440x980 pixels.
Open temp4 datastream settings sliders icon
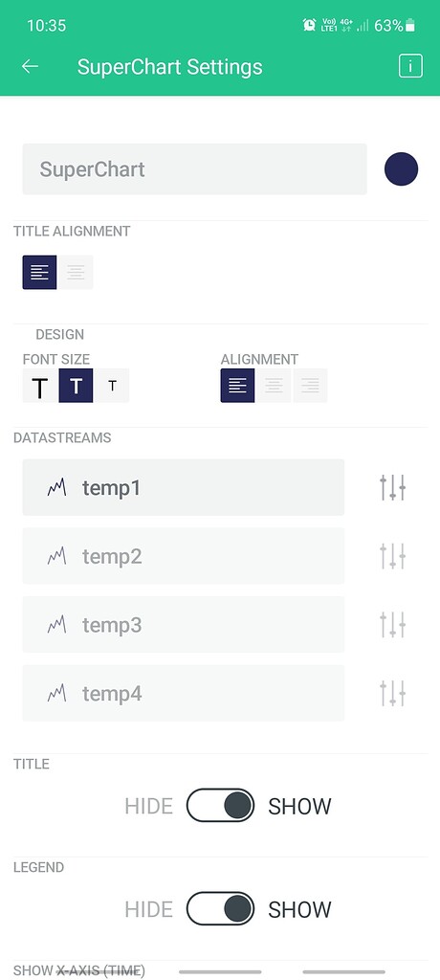pos(392,694)
